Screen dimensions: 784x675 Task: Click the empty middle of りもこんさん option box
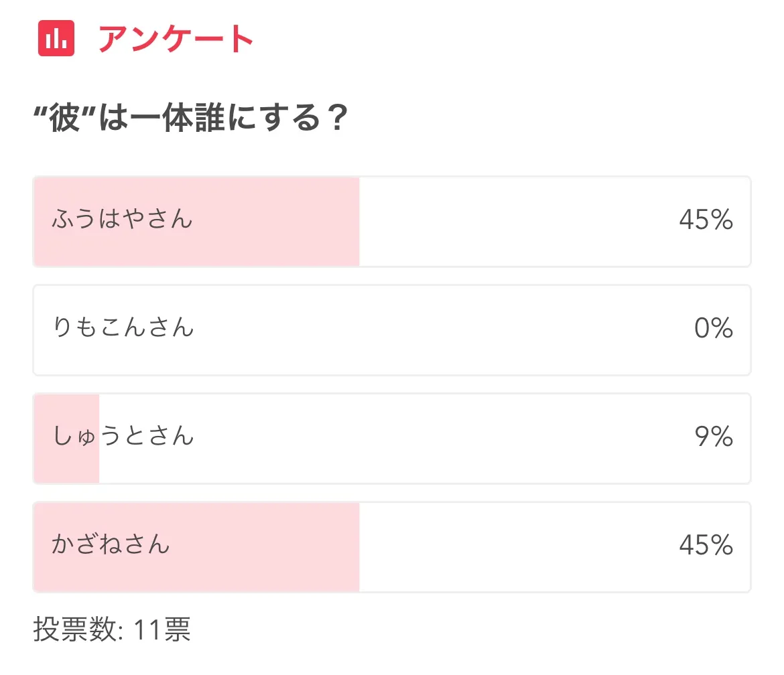[429, 330]
